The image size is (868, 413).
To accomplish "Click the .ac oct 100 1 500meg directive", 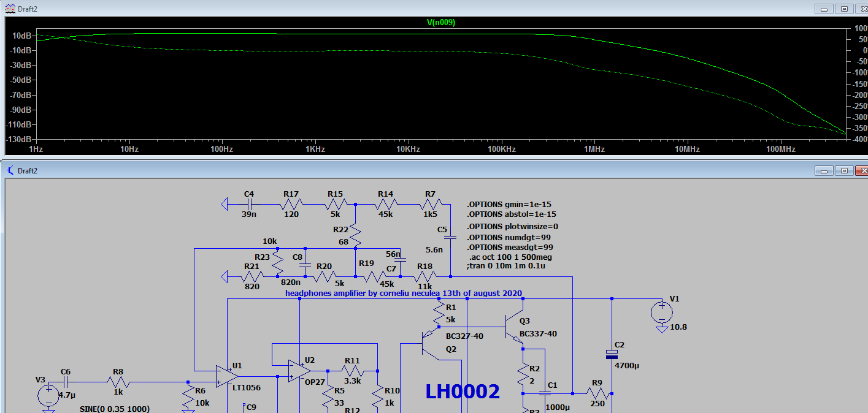I will coord(510,257).
